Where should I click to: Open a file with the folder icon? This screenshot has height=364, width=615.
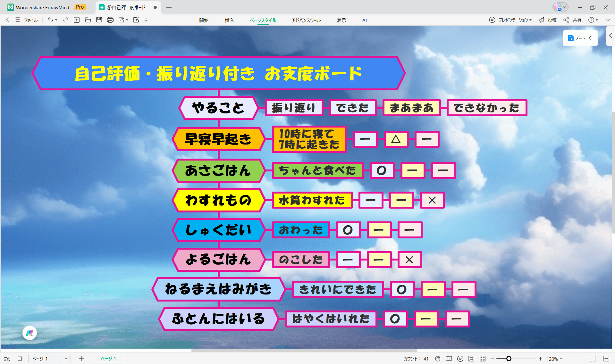(x=88, y=20)
